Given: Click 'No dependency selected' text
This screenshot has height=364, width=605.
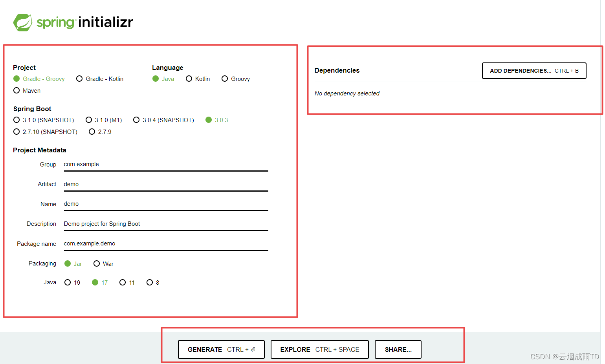Looking at the screenshot, I should point(347,93).
